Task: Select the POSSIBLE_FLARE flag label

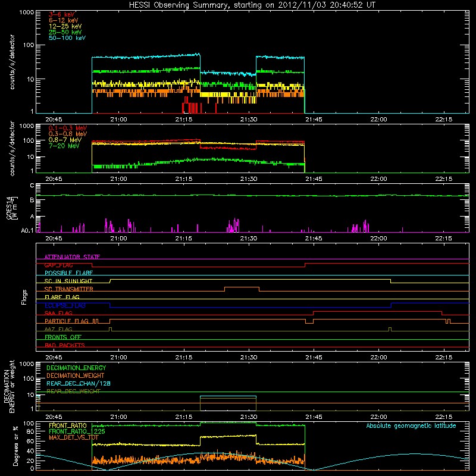Action: (68, 273)
